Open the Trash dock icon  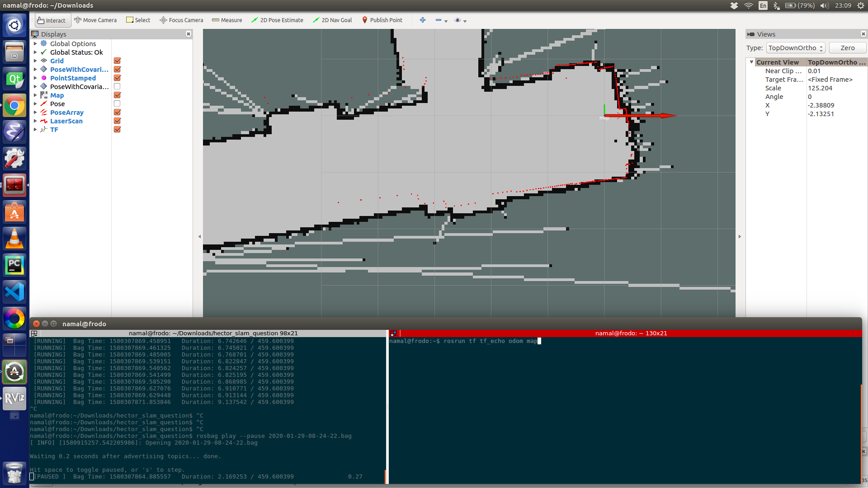click(14, 473)
